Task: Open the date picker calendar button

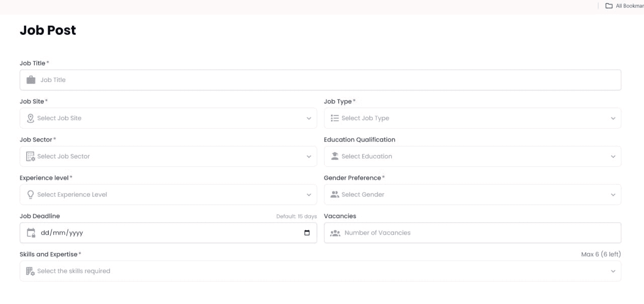Action: click(307, 233)
